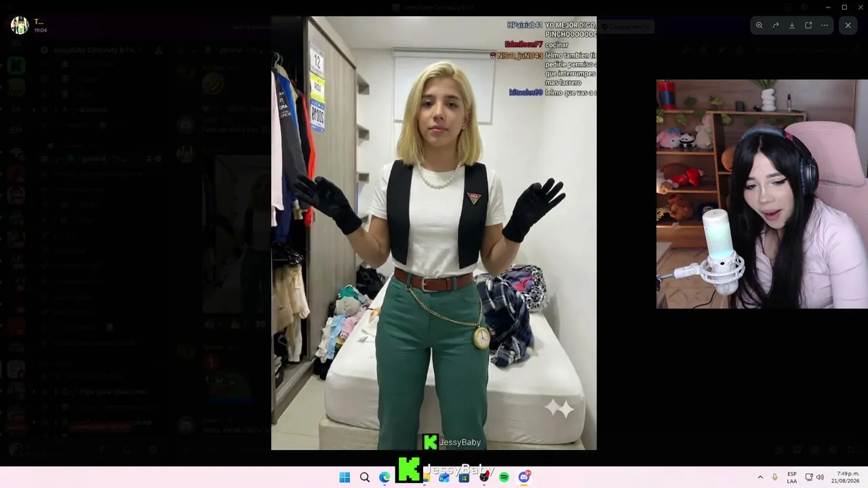Switch to OBS Studio in the taskbar
The width and height of the screenshot is (868, 488).
point(484,477)
